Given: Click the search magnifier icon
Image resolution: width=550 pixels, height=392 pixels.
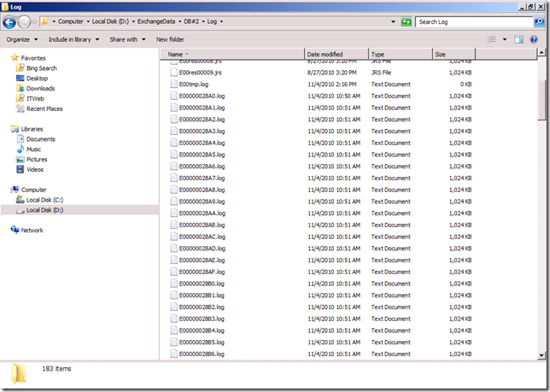Looking at the screenshot, I should coord(539,21).
